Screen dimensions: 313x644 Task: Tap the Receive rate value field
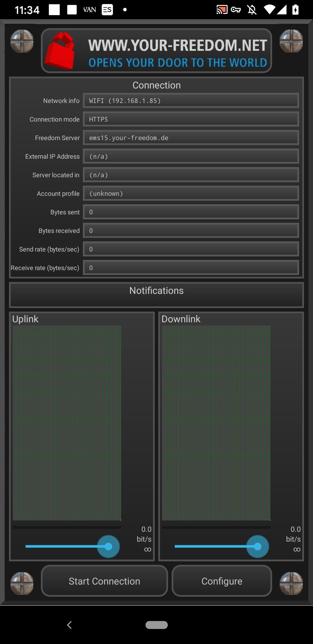click(x=191, y=268)
